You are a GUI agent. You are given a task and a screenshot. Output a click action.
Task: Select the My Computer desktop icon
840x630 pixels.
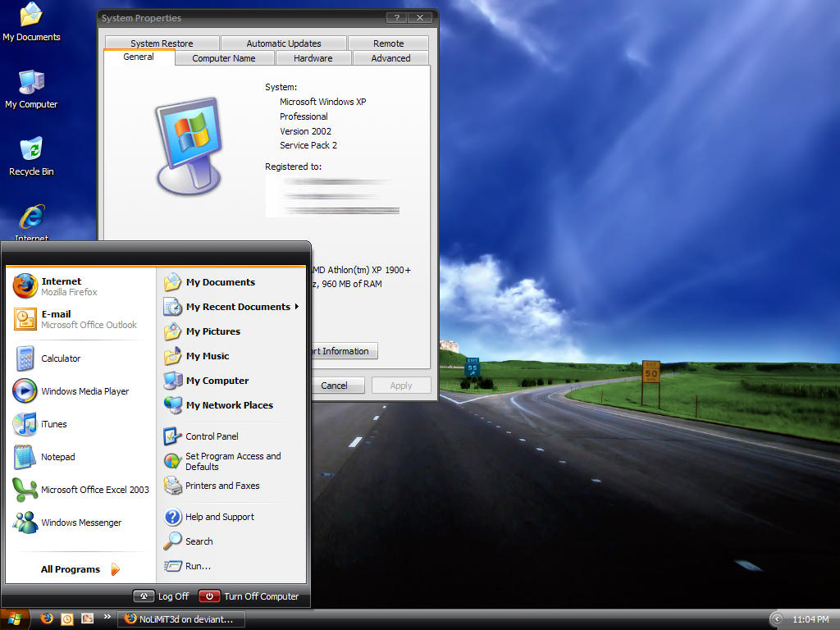coord(32,89)
